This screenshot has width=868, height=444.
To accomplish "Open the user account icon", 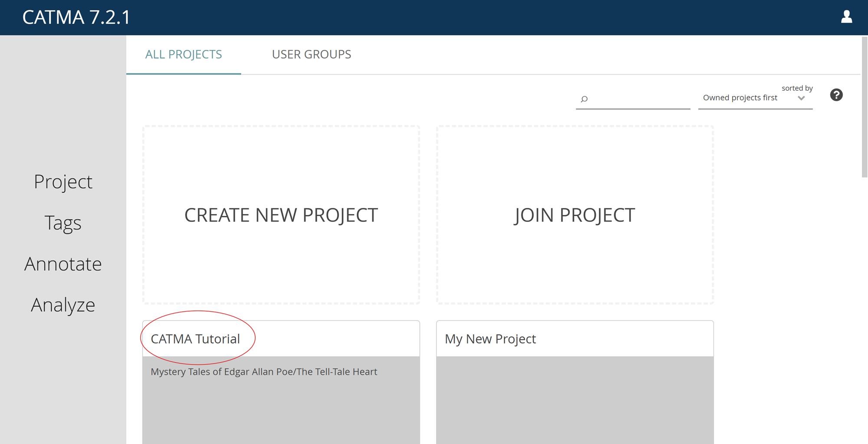I will [x=846, y=17].
